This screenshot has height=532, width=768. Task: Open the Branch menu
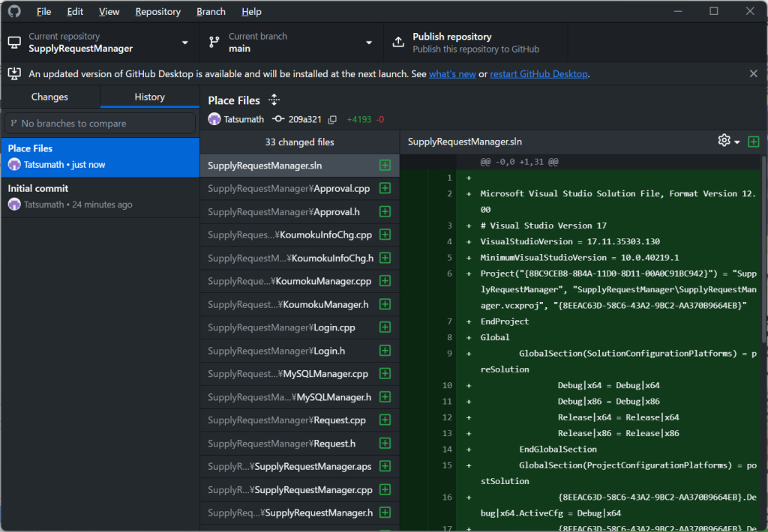(211, 11)
